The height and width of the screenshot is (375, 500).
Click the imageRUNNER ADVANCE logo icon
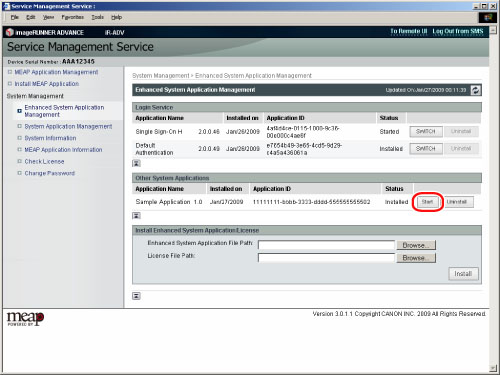coord(10,32)
